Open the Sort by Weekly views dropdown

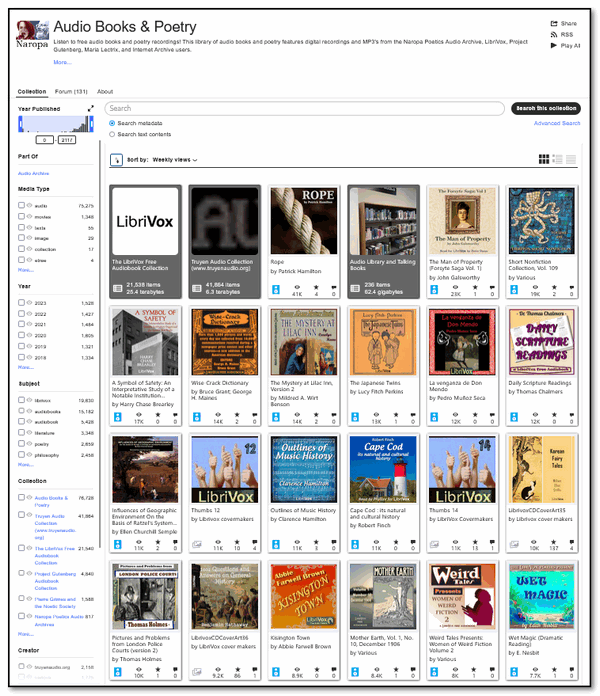[x=175, y=160]
